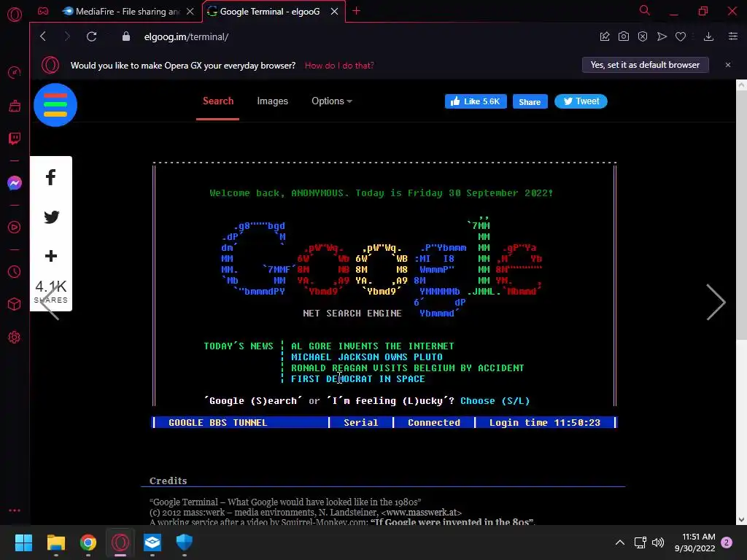
Task: Click the address bar URL
Action: [186, 36]
